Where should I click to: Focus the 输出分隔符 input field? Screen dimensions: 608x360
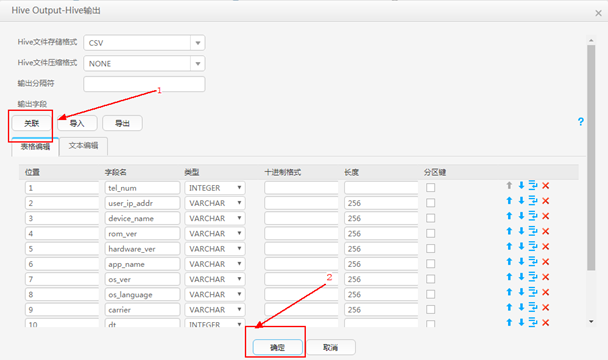pos(144,84)
